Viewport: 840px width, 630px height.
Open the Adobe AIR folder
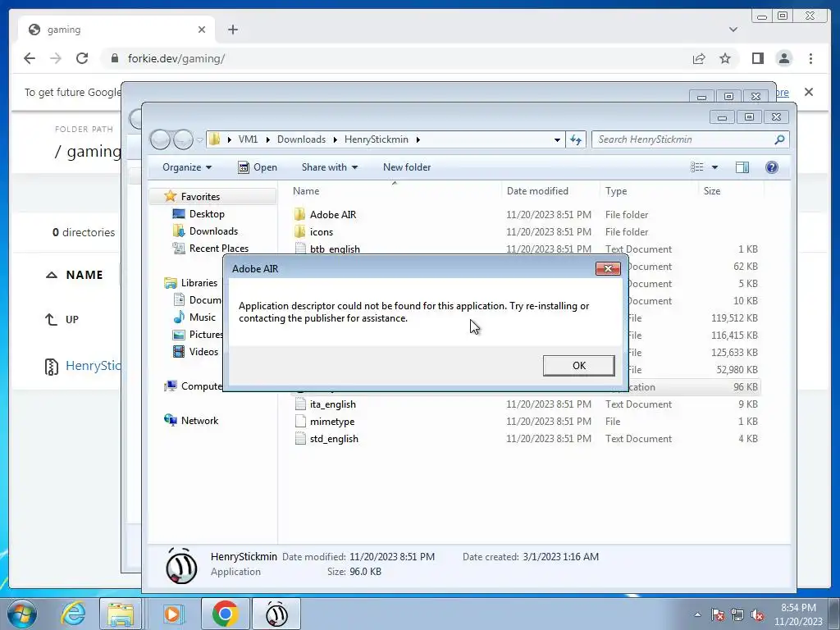click(333, 214)
